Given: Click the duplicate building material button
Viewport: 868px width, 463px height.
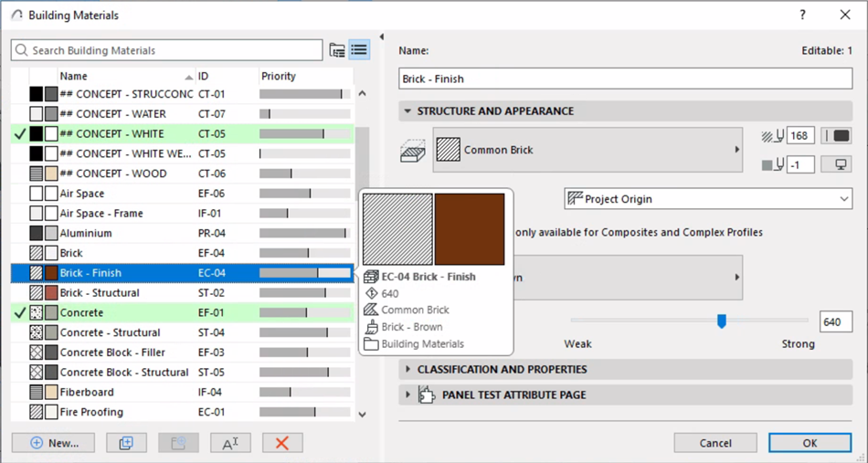Looking at the screenshot, I should [126, 443].
